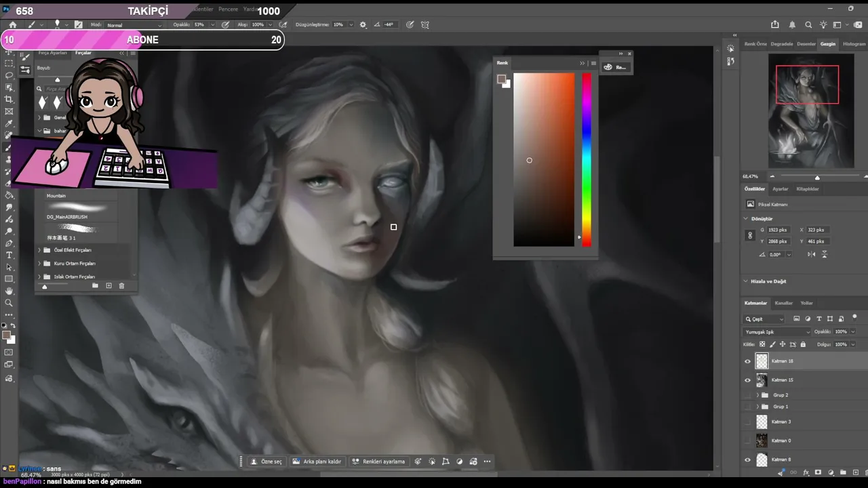
Task: Switch to the Histogram tab
Action: pyautogui.click(x=854, y=44)
